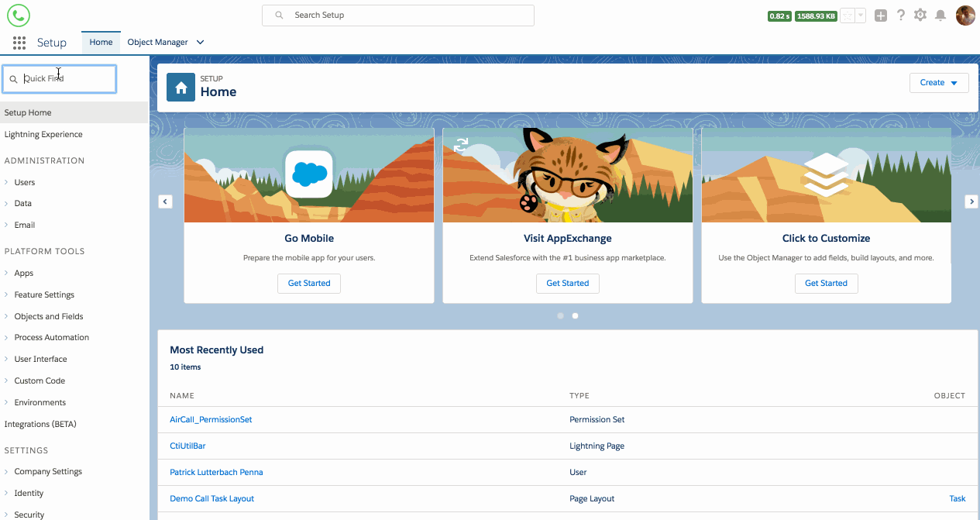The image size is (980, 520).
Task: Open the AirCall_PermissionSet link
Action: (211, 419)
